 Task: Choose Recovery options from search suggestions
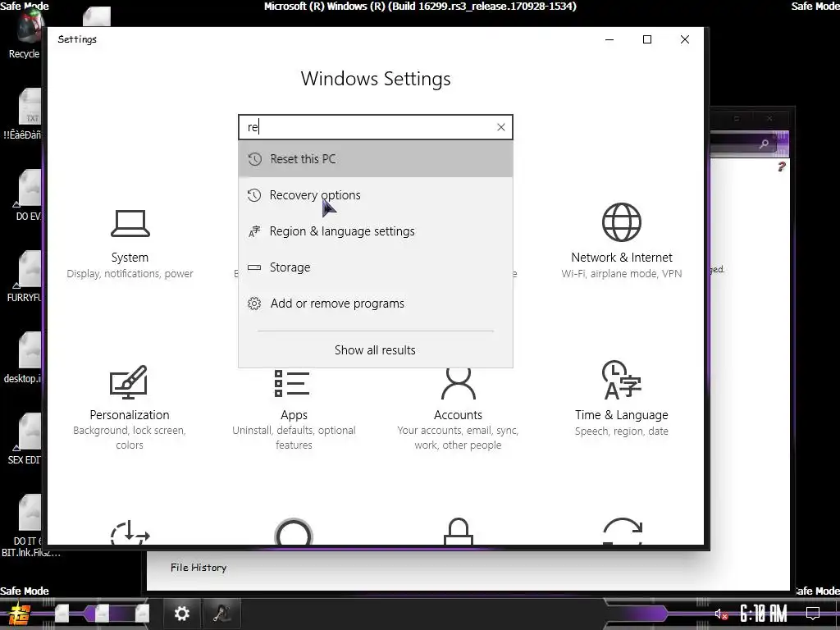376,195
